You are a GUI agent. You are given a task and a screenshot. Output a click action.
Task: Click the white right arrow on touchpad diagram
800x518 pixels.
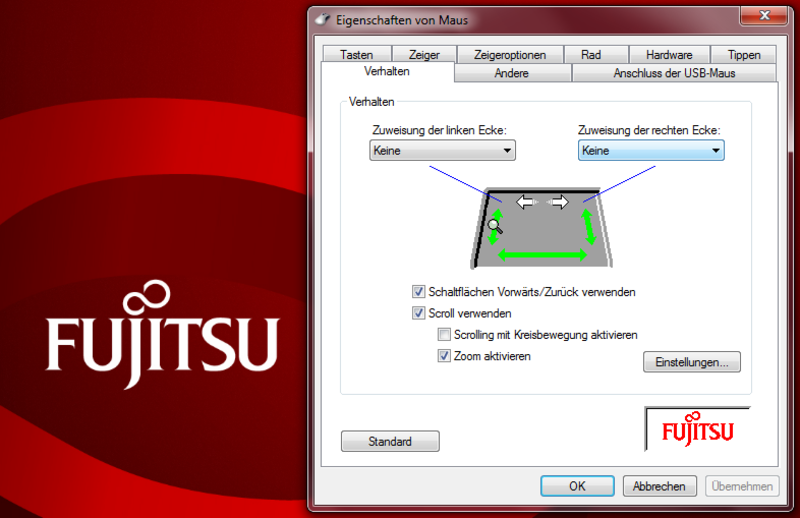(559, 202)
